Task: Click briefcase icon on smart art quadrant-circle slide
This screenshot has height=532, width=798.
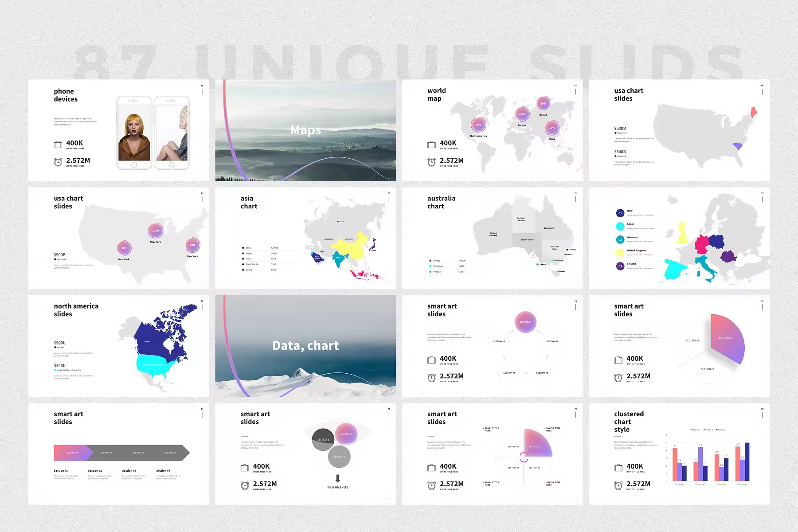Action: (432, 468)
